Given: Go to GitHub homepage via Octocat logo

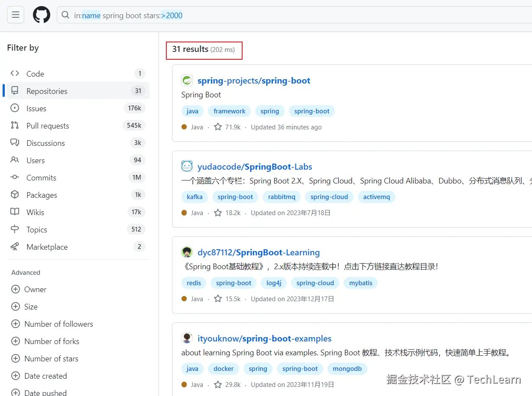Looking at the screenshot, I should point(42,15).
